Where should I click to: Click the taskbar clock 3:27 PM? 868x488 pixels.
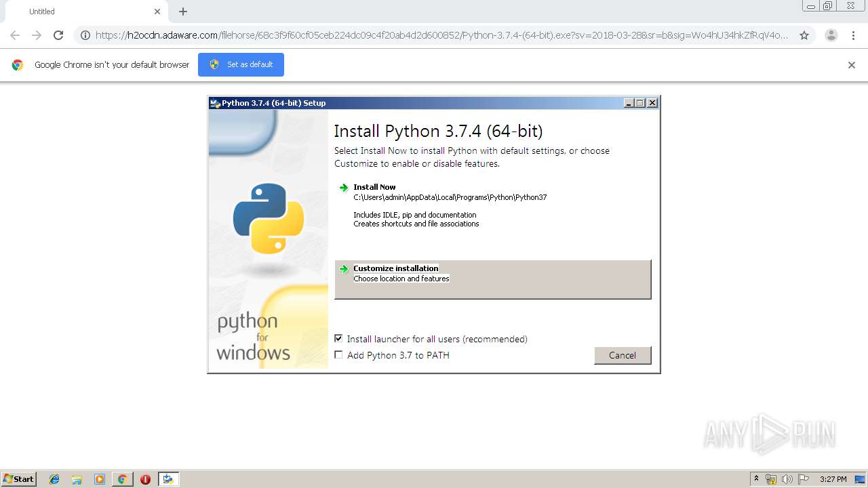(x=833, y=479)
